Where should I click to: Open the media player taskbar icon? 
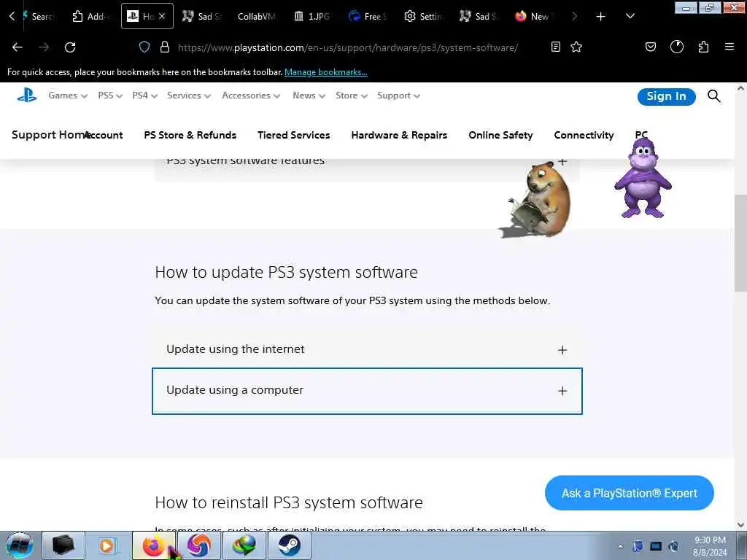point(107,545)
